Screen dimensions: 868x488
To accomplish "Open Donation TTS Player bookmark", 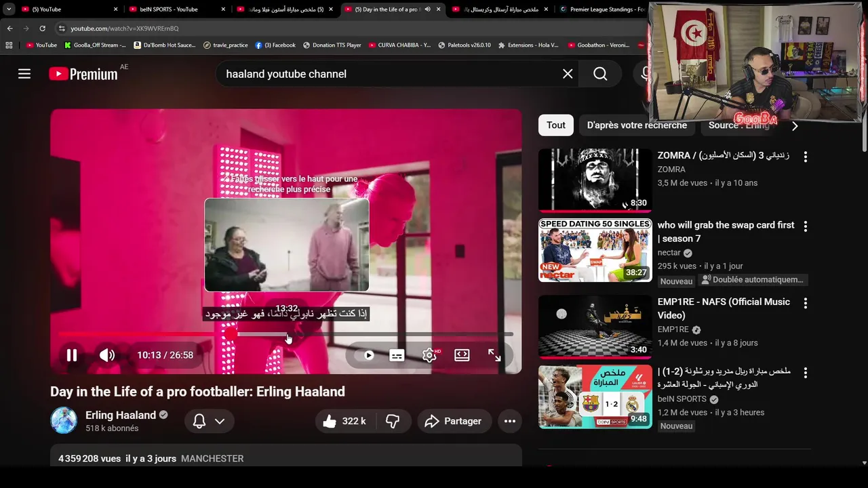I will click(332, 45).
